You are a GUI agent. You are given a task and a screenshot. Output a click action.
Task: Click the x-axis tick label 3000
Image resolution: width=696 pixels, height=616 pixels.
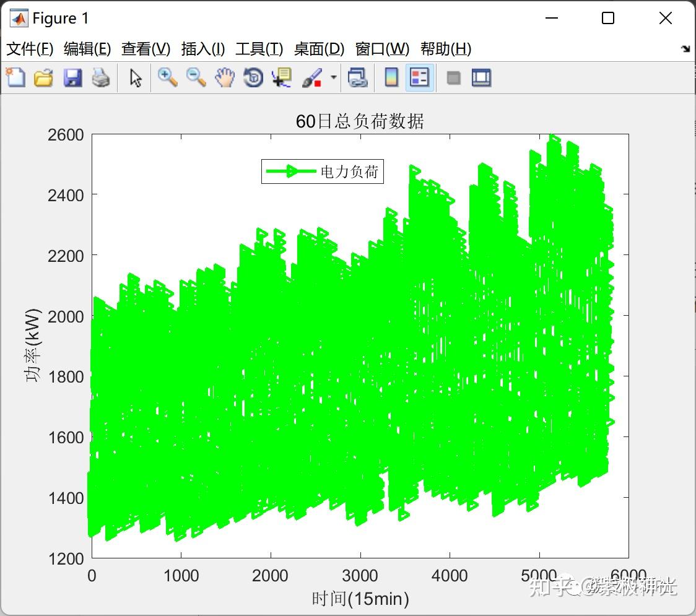click(360, 576)
